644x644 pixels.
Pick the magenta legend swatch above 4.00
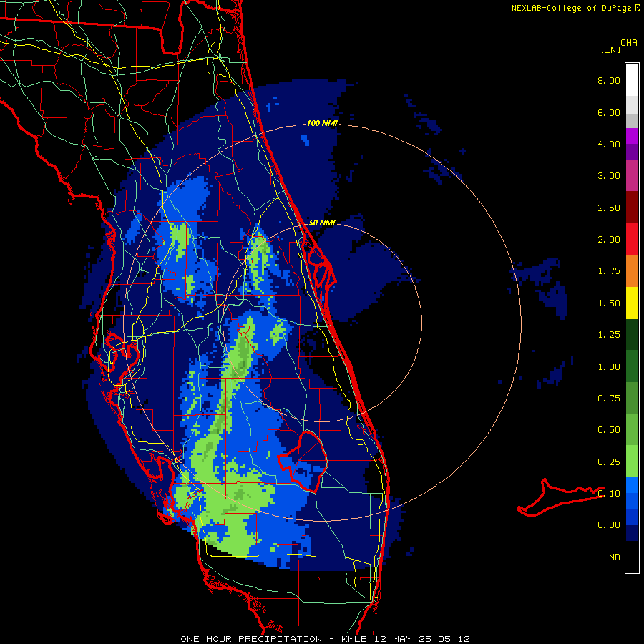(632, 136)
